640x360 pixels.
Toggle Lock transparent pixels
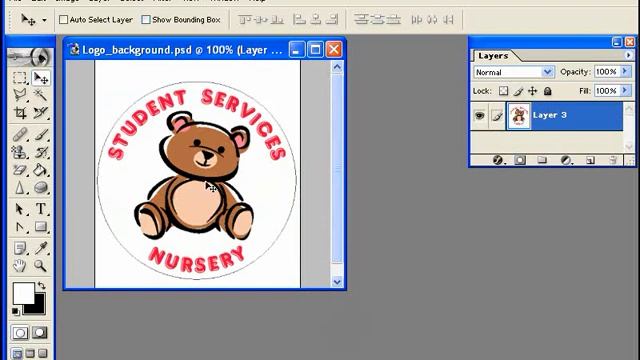click(x=504, y=91)
